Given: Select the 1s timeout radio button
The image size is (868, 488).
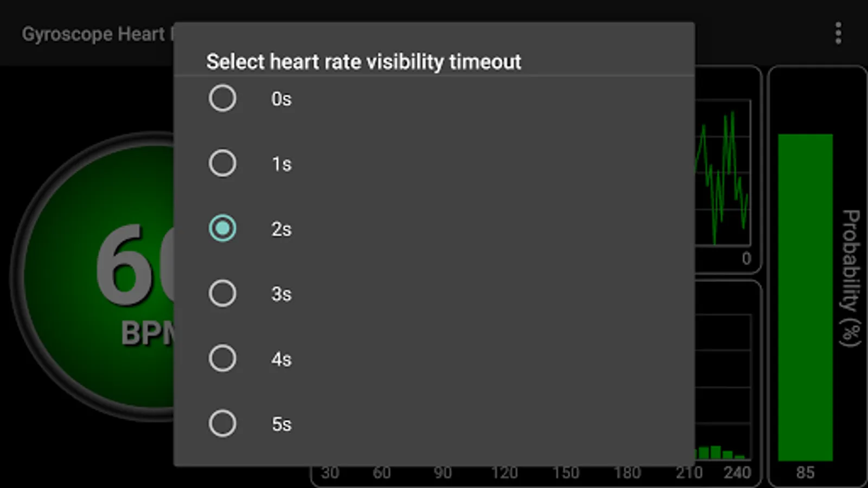Looking at the screenshot, I should point(222,163).
